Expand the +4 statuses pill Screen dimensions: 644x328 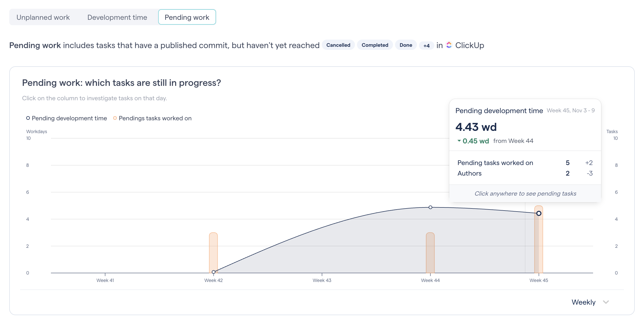(426, 45)
